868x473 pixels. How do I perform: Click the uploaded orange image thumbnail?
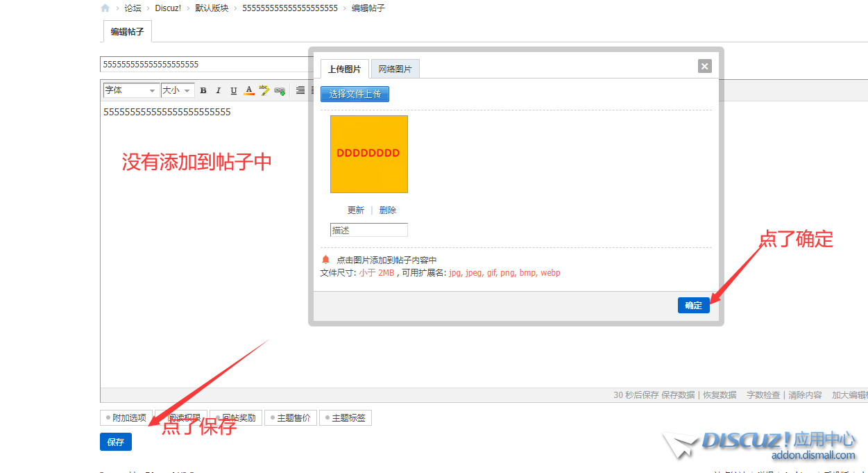pyautogui.click(x=368, y=153)
